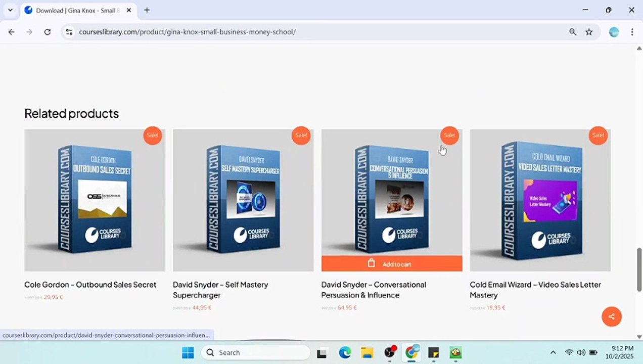The width and height of the screenshot is (643, 364).
Task: Open Microsoft Edge from taskbar
Action: point(345,353)
